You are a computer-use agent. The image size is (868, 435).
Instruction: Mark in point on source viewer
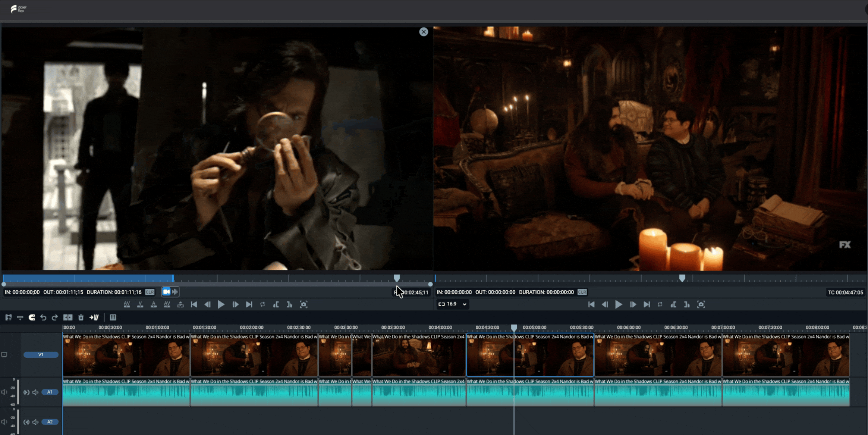pos(276,304)
